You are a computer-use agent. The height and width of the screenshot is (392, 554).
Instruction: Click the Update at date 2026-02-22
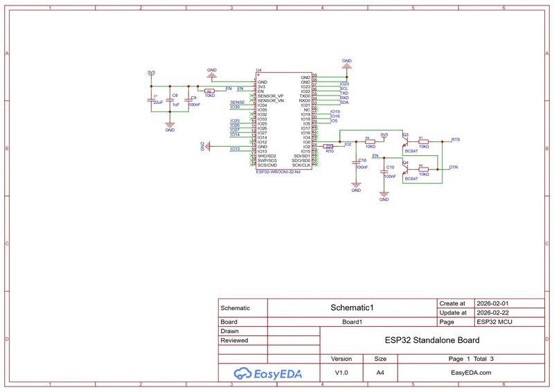click(492, 312)
